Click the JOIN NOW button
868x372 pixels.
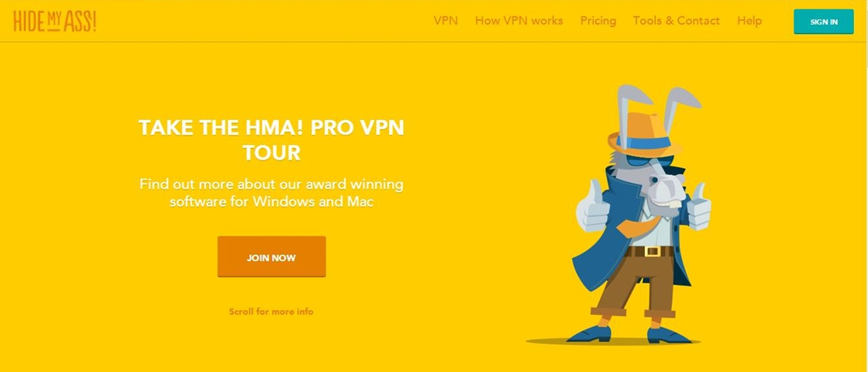(271, 257)
